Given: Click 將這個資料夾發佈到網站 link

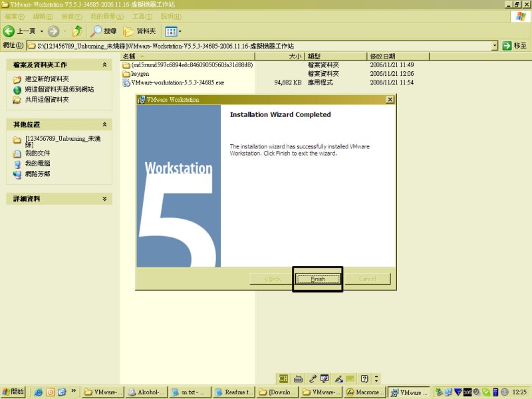Looking at the screenshot, I should (x=59, y=90).
